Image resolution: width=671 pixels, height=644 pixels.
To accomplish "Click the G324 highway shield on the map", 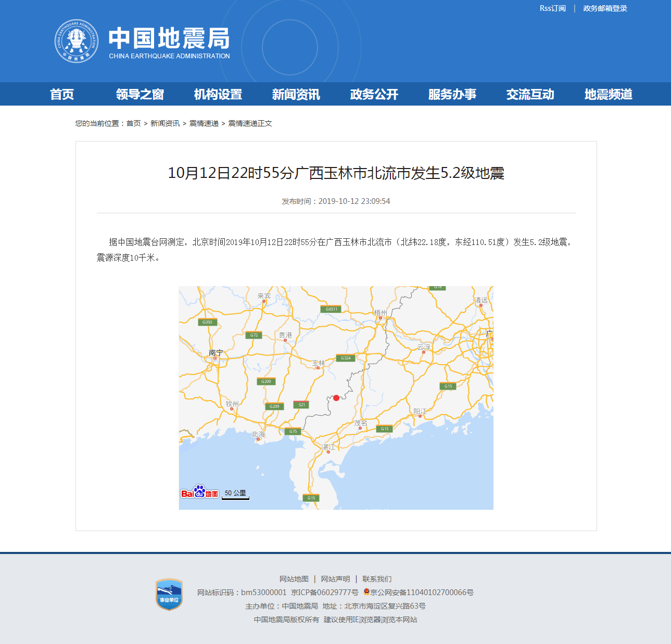I will (x=346, y=358).
